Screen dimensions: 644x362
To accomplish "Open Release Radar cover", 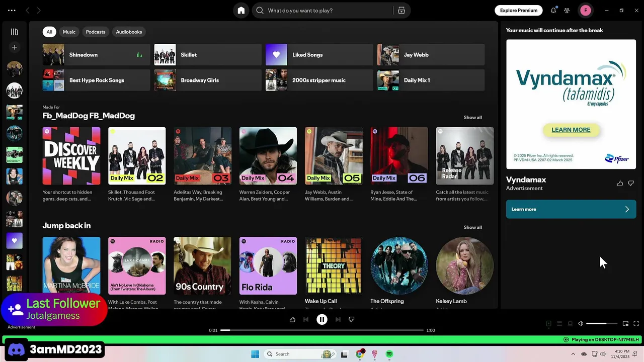I will click(x=465, y=156).
